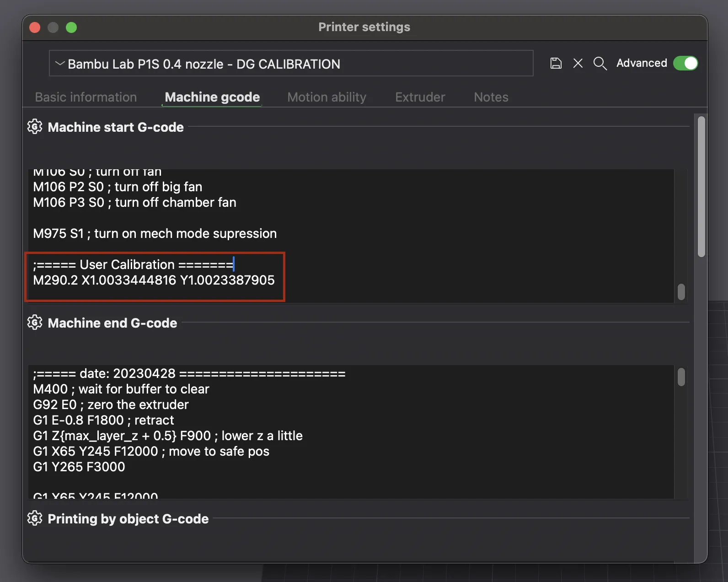
Task: Click the 'Machine end G-code' section heading
Action: [x=112, y=323]
